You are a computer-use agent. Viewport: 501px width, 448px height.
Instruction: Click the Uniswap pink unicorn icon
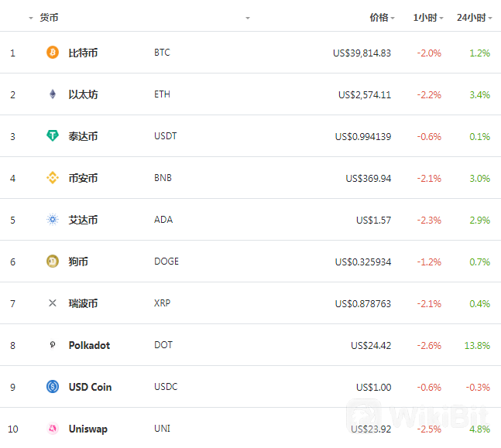coord(53,429)
